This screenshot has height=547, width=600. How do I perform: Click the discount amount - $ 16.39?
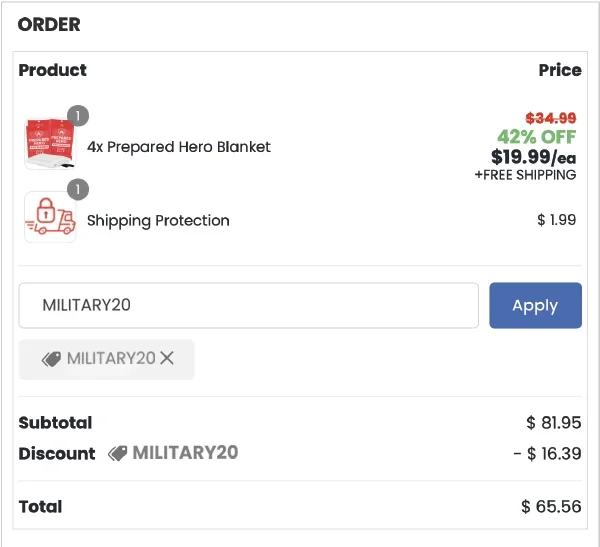[x=547, y=454]
